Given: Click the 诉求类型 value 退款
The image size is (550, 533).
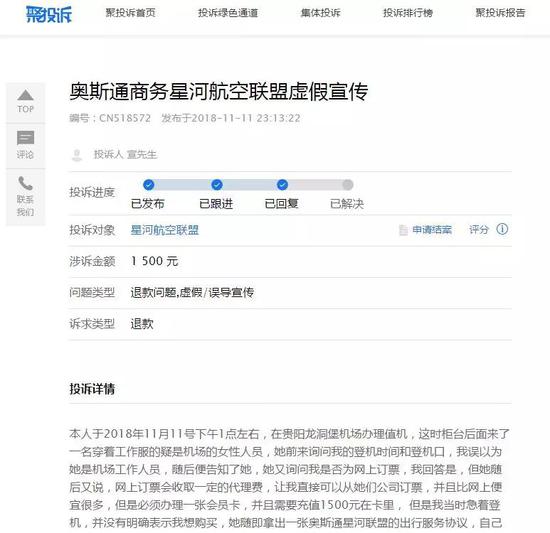Looking at the screenshot, I should pyautogui.click(x=142, y=324).
